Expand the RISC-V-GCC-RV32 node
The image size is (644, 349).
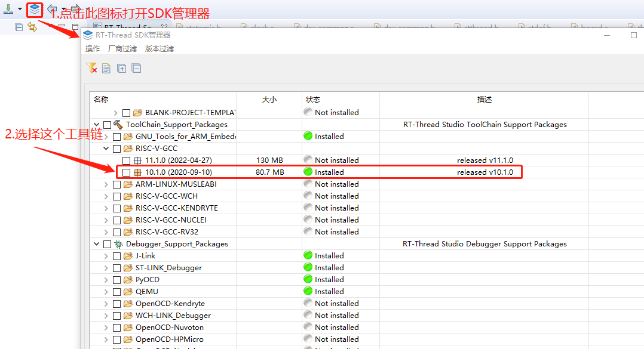[106, 232]
